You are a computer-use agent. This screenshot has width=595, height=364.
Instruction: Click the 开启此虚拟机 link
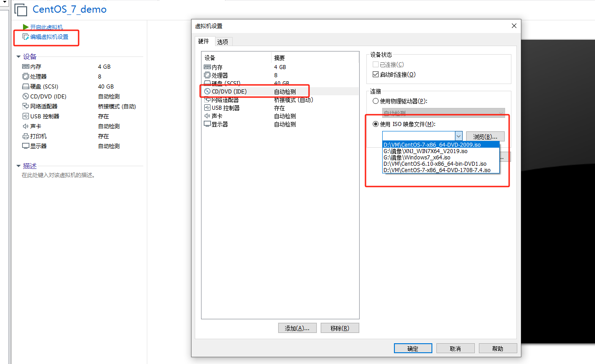point(47,28)
